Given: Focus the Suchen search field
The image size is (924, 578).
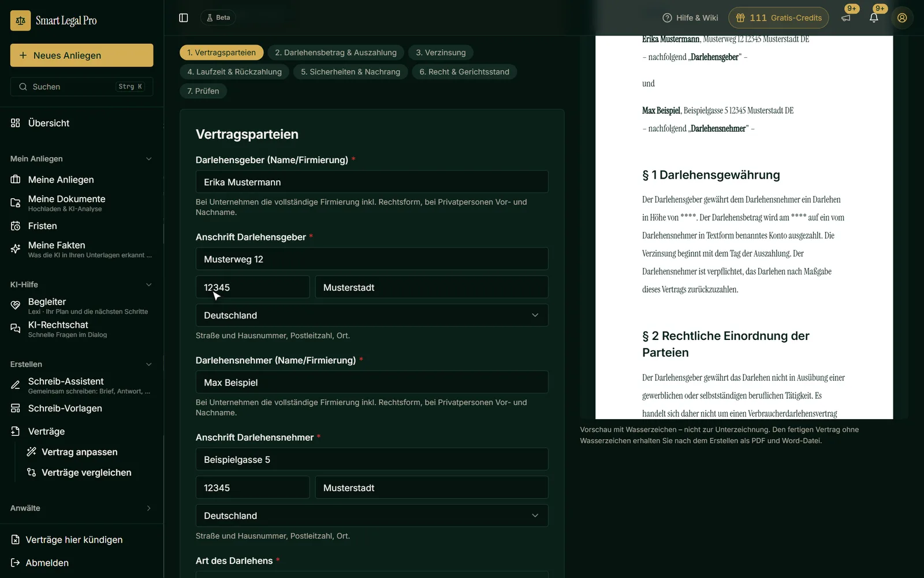Looking at the screenshot, I should (81, 87).
